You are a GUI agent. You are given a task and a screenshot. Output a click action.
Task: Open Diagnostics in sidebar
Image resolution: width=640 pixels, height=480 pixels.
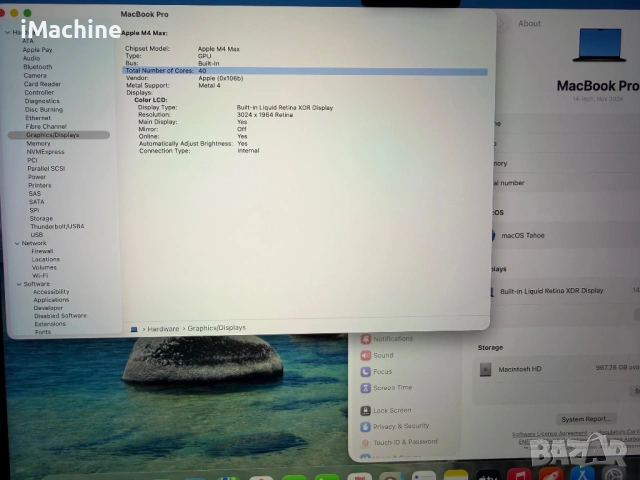point(42,101)
